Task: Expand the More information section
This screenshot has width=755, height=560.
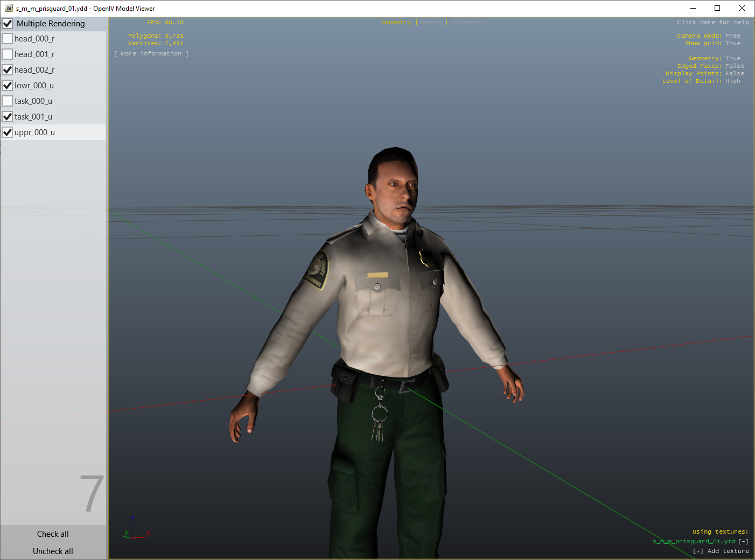Action: 151,54
